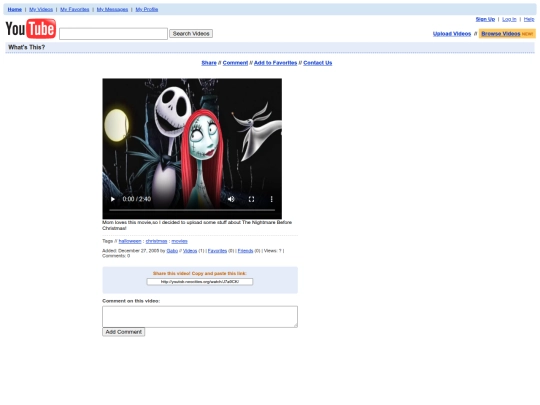The image size is (540, 405).
Task: Click the Browse Videos button
Action: coord(507,34)
